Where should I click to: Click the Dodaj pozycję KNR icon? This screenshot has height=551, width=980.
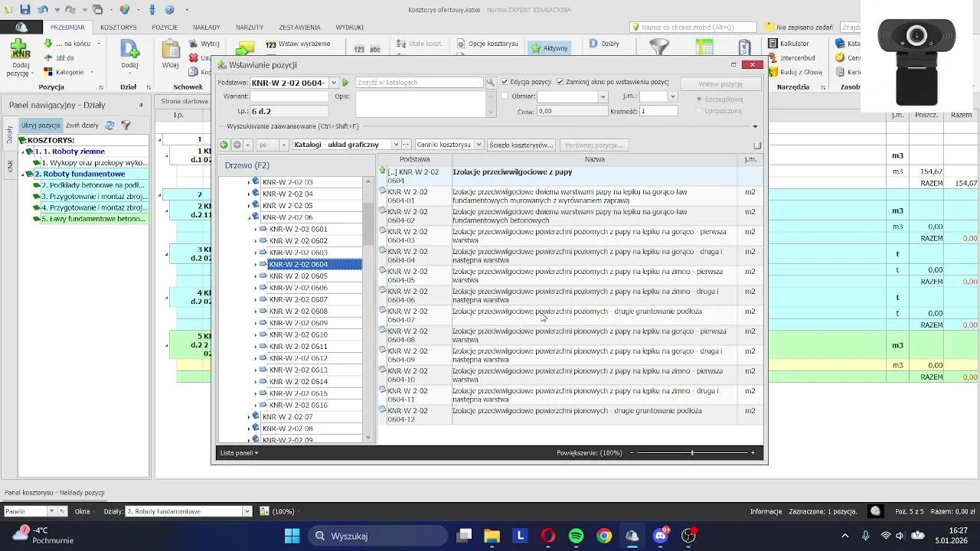click(x=21, y=51)
